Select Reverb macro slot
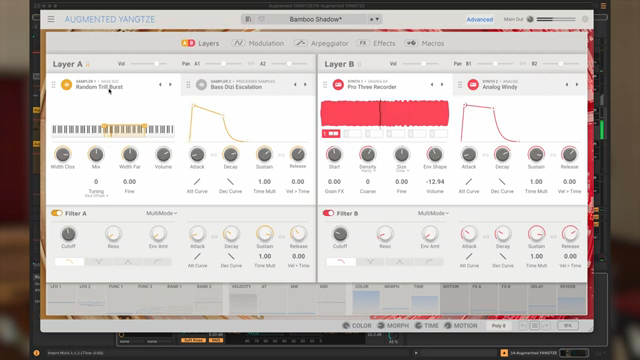This screenshot has width=640, height=360. pos(571,299)
